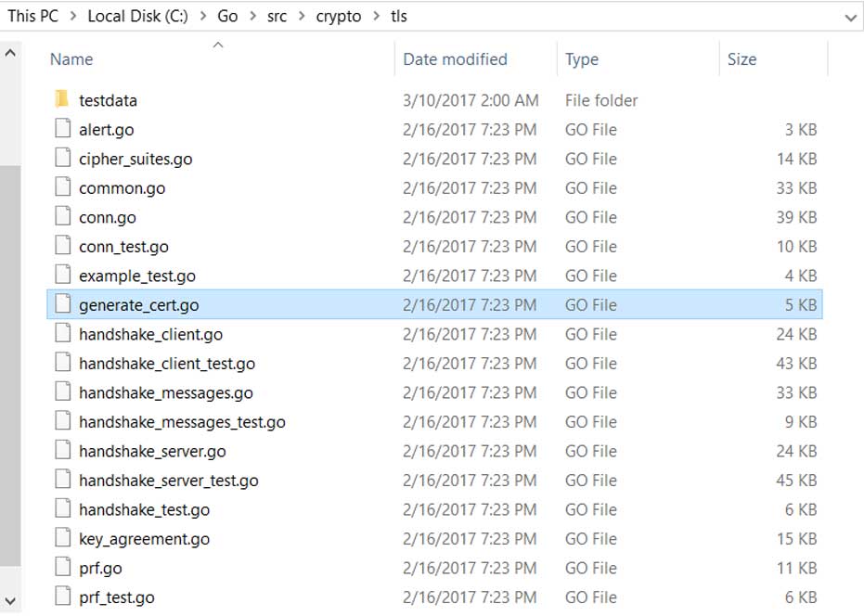Select the prf_test.go file name

117,597
